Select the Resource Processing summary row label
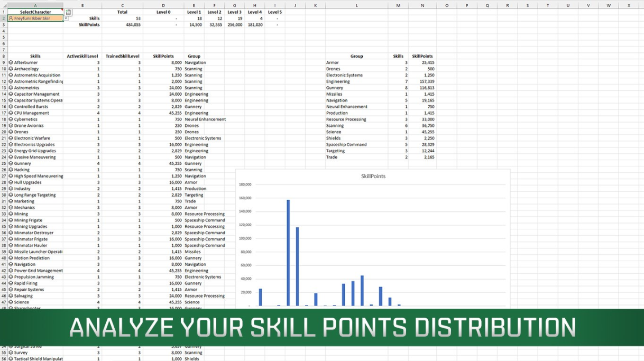Image resolution: width=644 pixels, height=361 pixels. tap(346, 119)
